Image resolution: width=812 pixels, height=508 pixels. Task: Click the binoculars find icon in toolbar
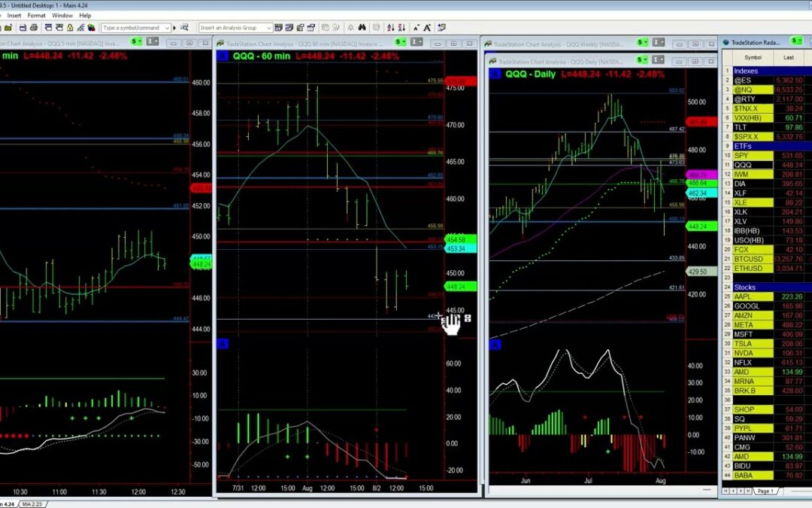click(362, 28)
